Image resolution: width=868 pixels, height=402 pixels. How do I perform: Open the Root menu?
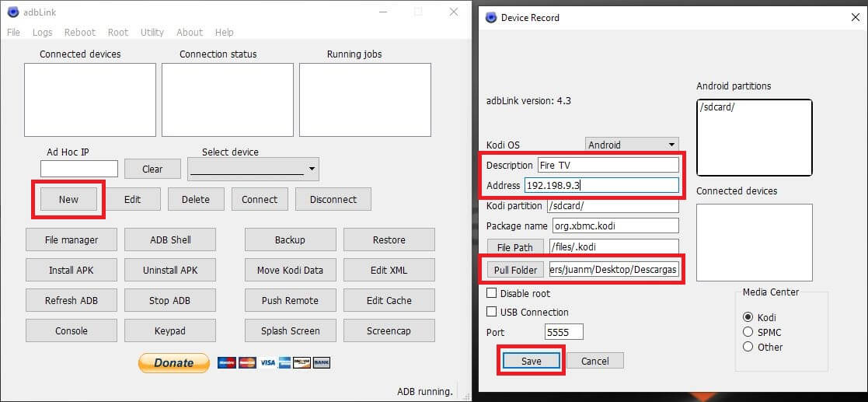pyautogui.click(x=118, y=32)
